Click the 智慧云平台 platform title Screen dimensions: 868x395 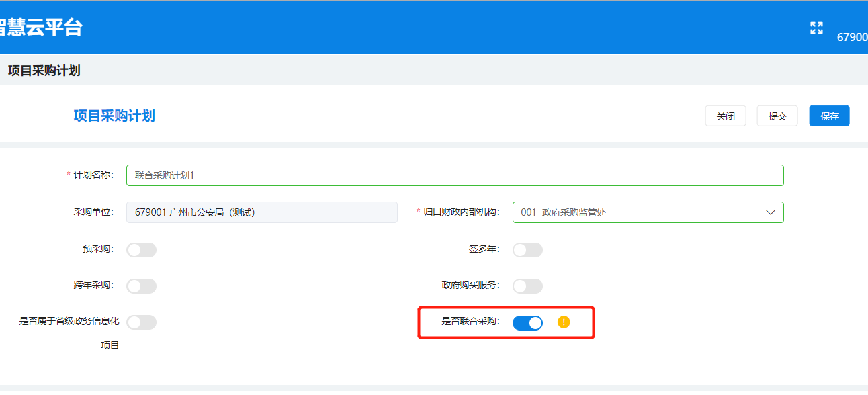tap(40, 28)
